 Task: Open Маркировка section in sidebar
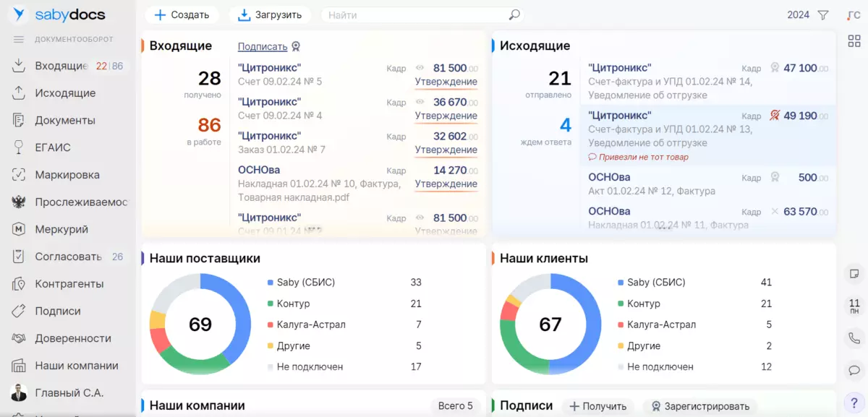coord(67,175)
